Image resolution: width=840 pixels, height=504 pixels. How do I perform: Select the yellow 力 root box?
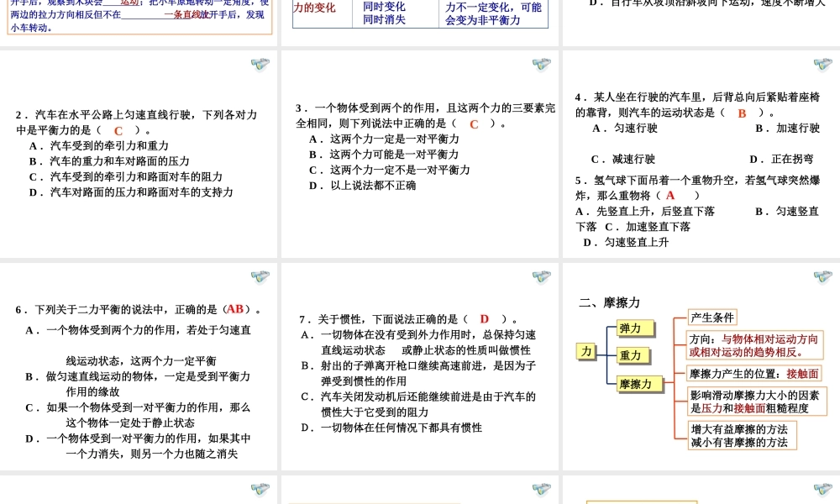pos(586,351)
